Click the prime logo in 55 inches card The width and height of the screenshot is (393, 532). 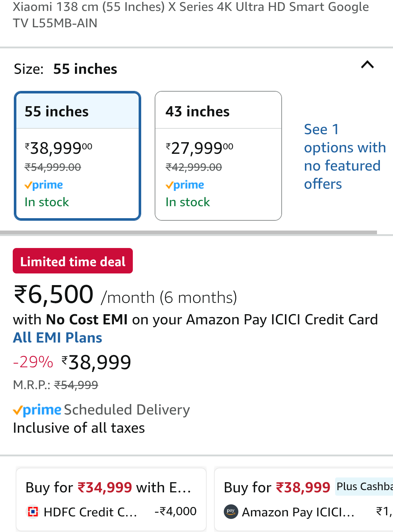coord(44,185)
